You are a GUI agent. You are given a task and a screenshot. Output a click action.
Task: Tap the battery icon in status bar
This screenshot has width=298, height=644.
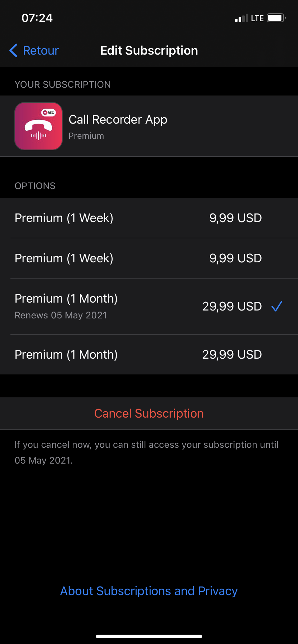coord(276,18)
